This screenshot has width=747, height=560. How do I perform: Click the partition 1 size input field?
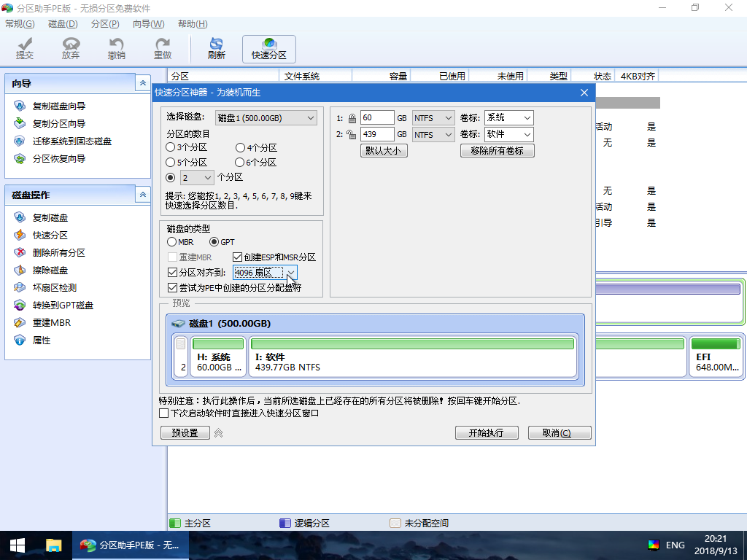tap(376, 117)
